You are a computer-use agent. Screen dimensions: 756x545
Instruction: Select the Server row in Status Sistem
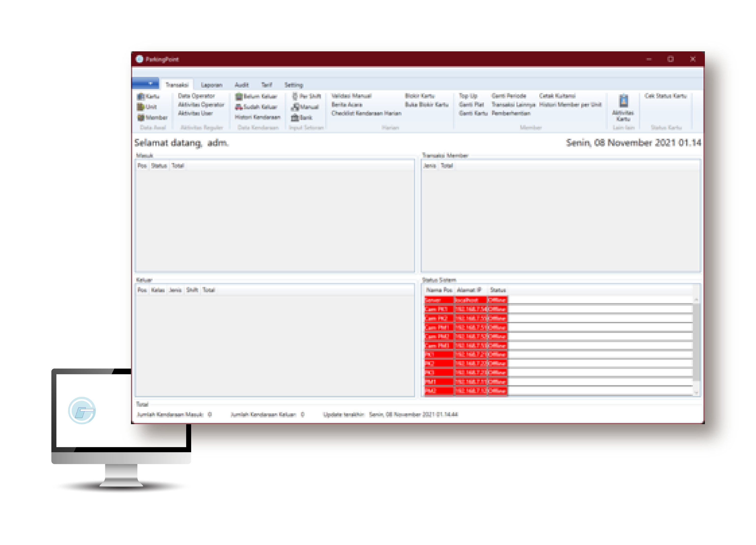(x=558, y=300)
